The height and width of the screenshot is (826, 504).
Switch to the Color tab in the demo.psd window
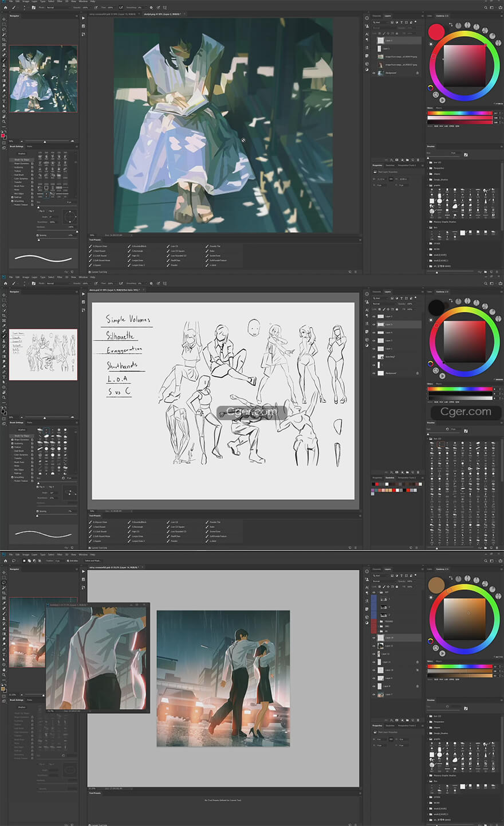click(x=430, y=291)
